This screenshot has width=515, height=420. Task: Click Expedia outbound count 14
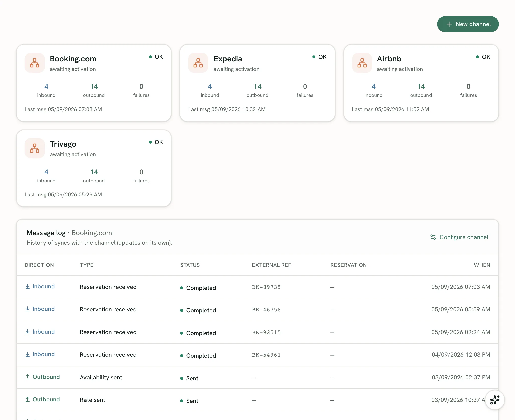[257, 87]
